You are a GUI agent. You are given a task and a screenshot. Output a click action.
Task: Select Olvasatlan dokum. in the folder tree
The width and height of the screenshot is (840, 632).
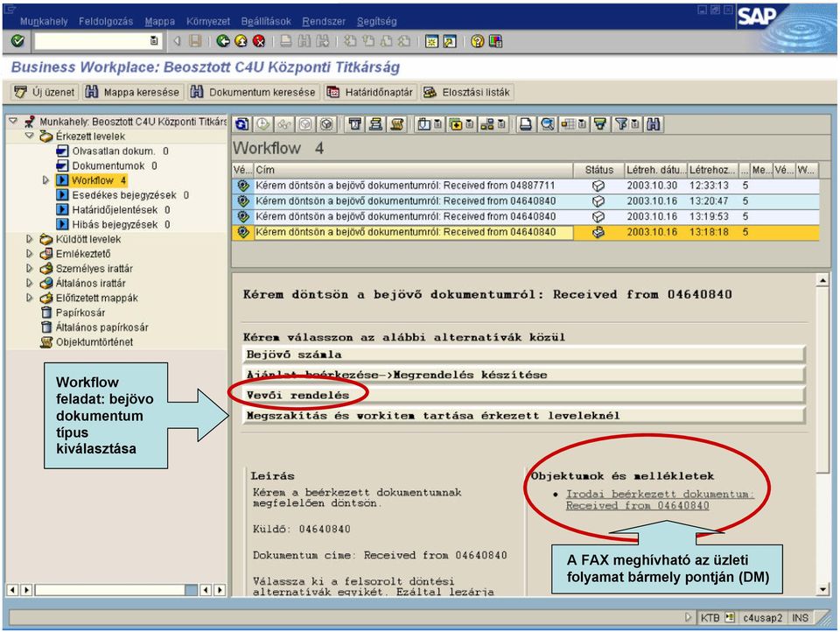pyautogui.click(x=113, y=151)
